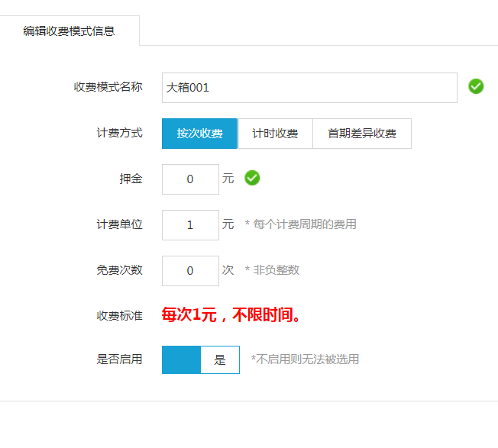Toggle the 是否启用 switch
Screen dimensions: 498x448
(x=200, y=359)
